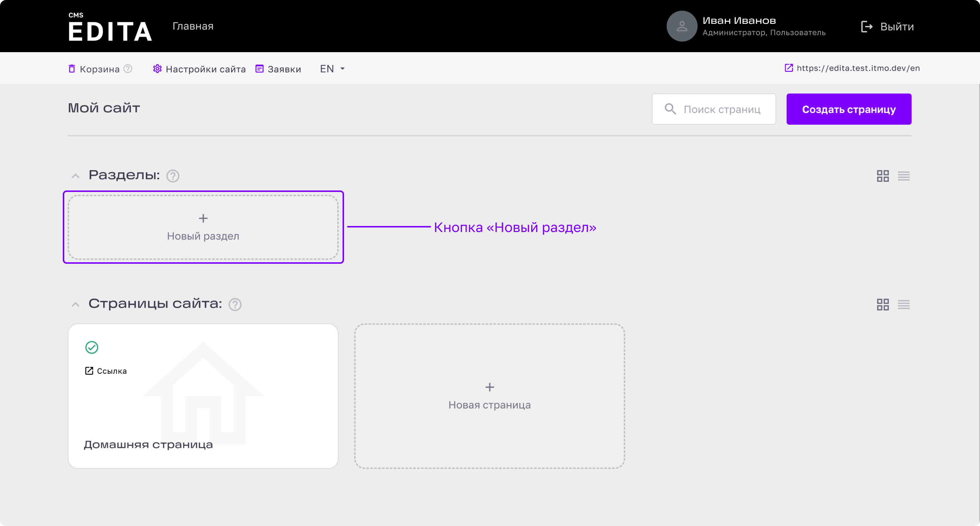Open the Домашняя страница card

pyautogui.click(x=203, y=396)
